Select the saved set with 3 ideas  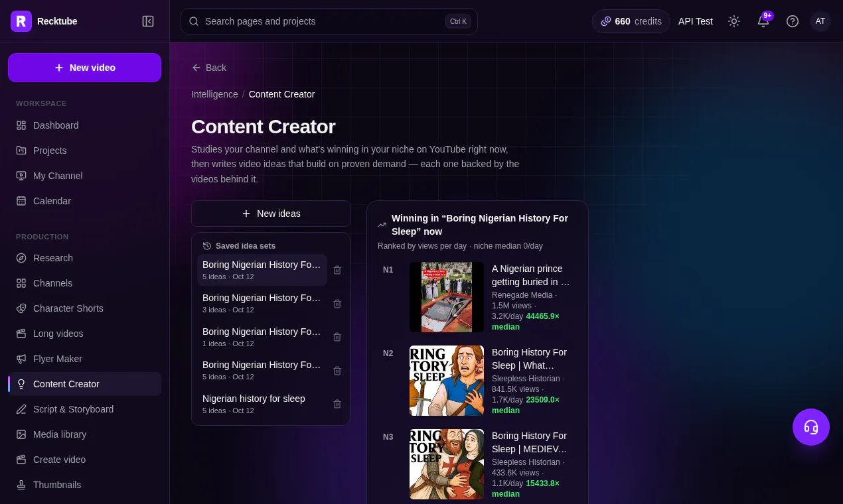point(262,303)
